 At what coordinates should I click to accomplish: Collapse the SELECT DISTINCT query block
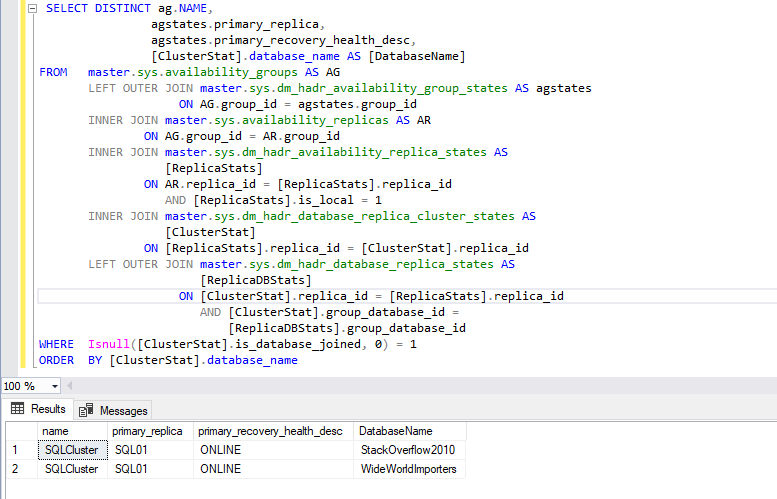click(x=32, y=8)
